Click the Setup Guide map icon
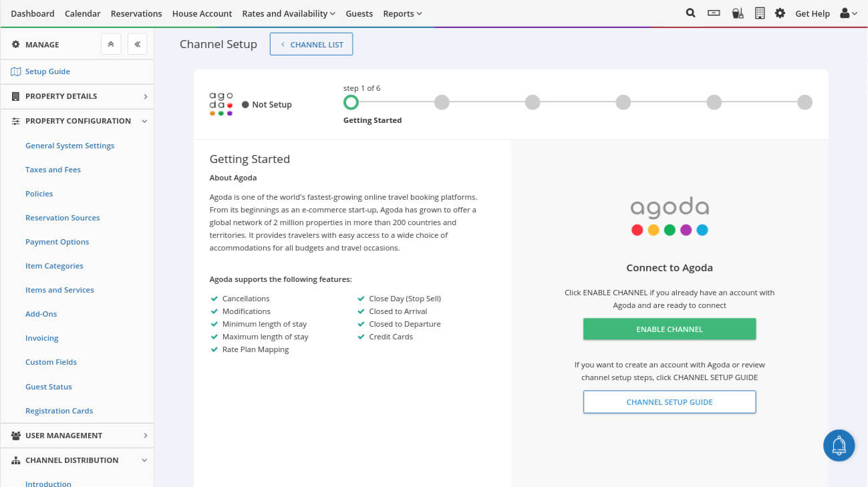This screenshot has width=868, height=487. coord(16,71)
